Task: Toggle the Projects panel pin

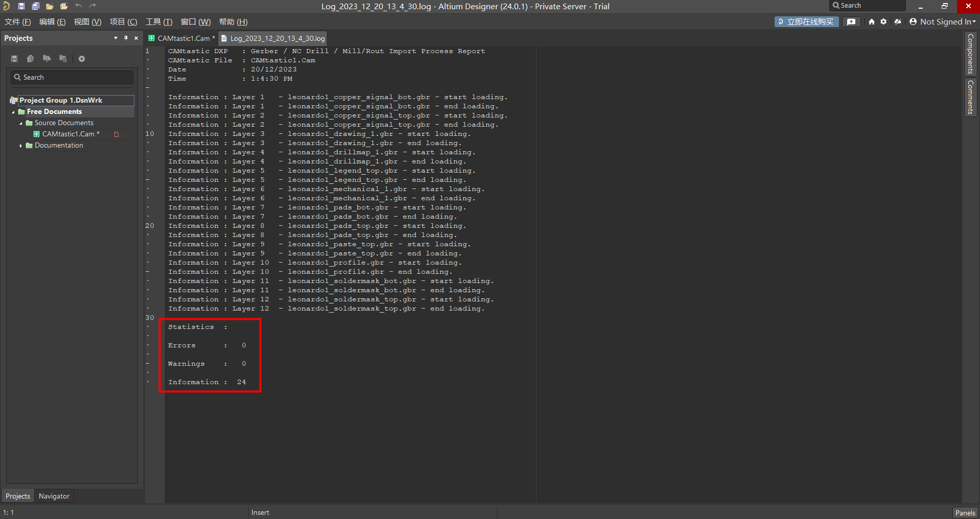Action: click(x=126, y=38)
